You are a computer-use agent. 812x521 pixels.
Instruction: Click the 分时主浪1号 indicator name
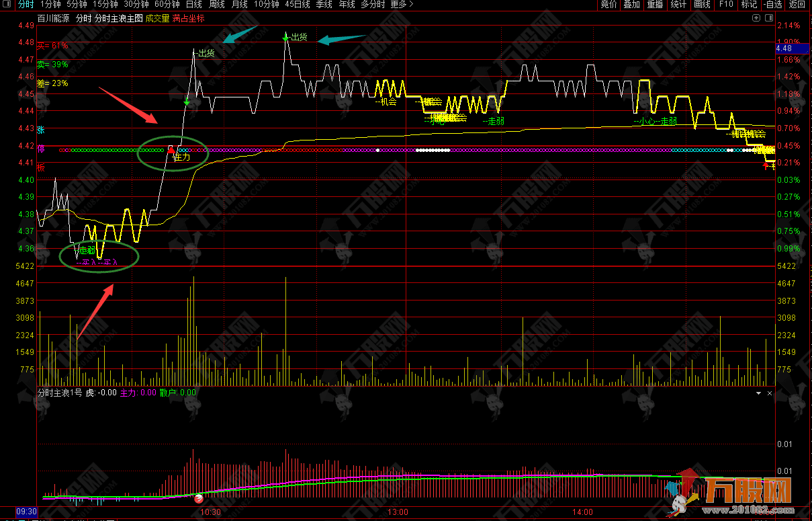tap(60, 393)
